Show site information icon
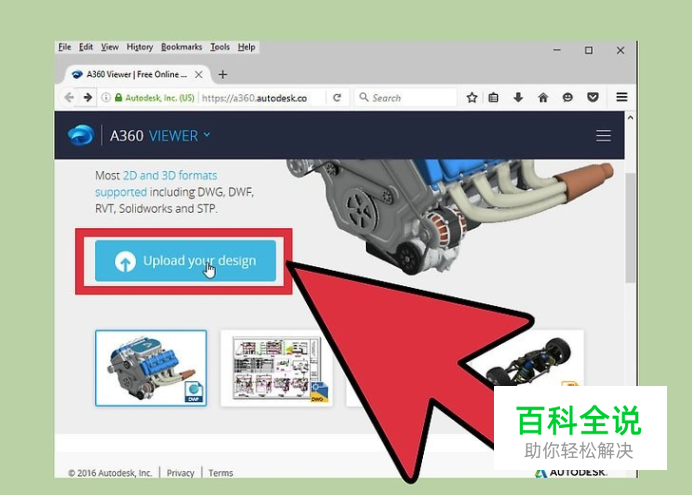 click(x=106, y=98)
